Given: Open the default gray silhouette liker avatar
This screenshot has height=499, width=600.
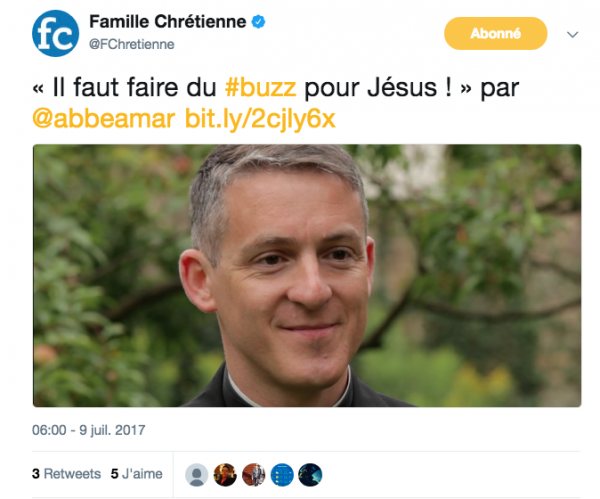Looking at the screenshot, I should tap(197, 475).
